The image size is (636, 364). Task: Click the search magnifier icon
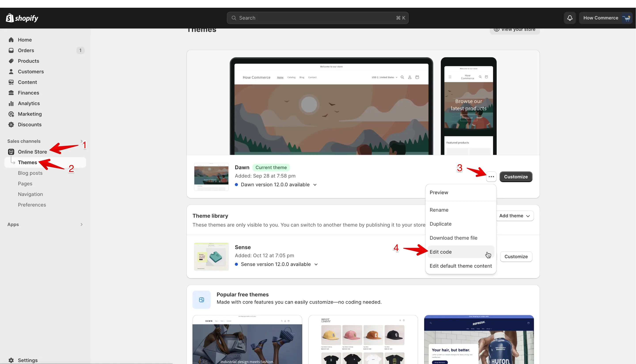coord(234,18)
